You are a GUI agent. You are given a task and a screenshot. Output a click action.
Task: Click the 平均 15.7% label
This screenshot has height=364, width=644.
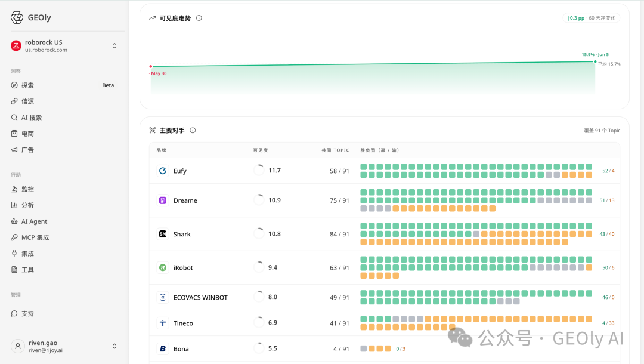(609, 64)
